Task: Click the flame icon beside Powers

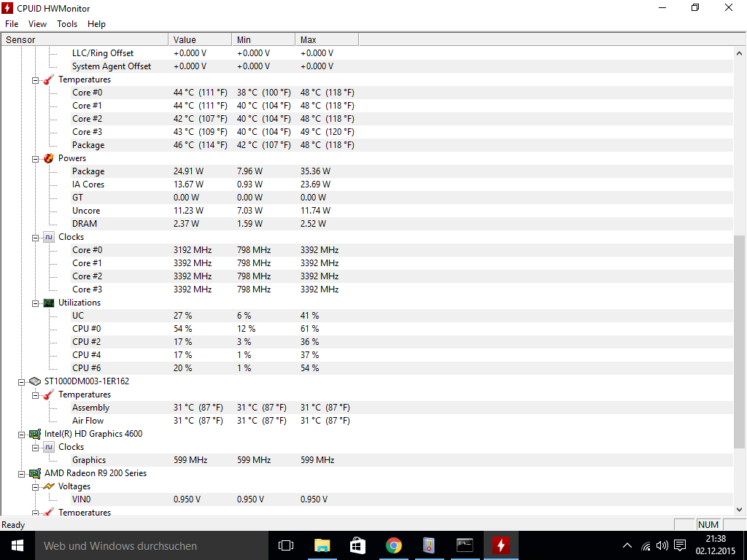Action: pyautogui.click(x=49, y=158)
